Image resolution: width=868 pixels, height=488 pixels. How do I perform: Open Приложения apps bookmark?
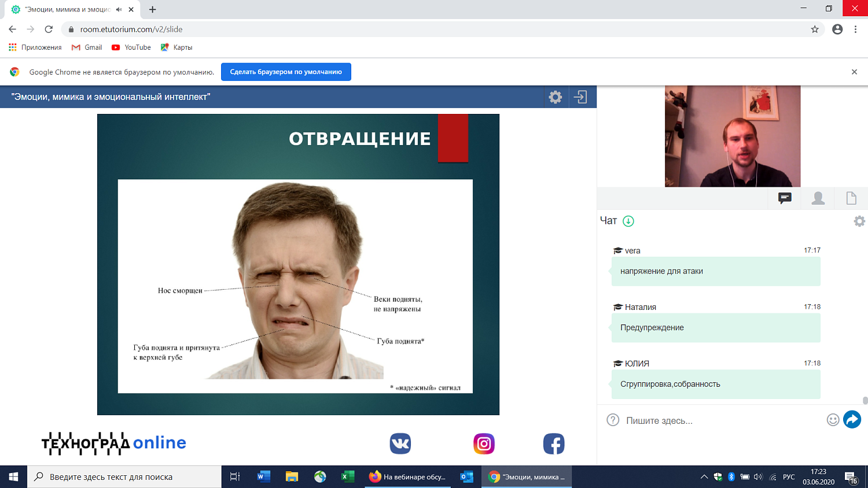35,47
